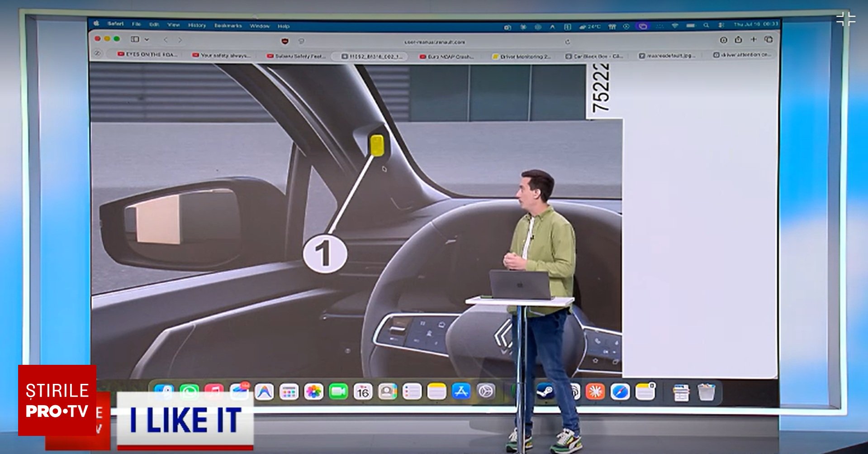Open WhatsApp from the dock
This screenshot has width=868, height=454.
coord(189,392)
